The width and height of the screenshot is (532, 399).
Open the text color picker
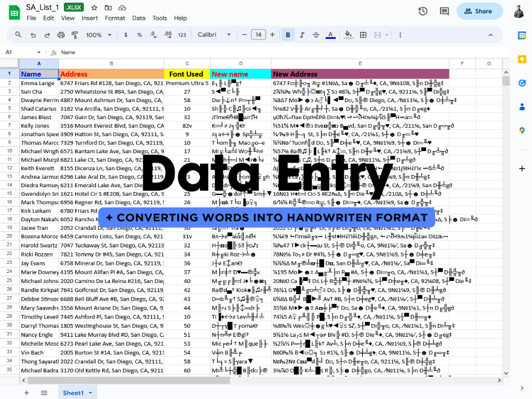pos(330,35)
